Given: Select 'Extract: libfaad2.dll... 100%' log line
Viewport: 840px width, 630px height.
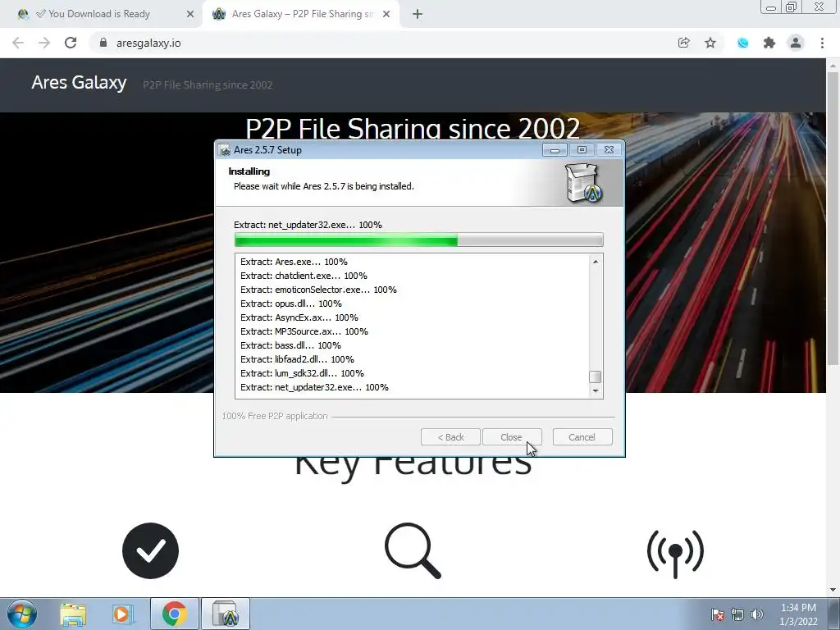Looking at the screenshot, I should coord(297,359).
